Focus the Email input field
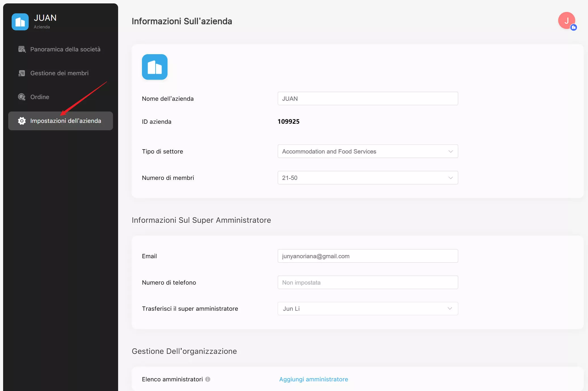588x391 pixels. click(367, 256)
